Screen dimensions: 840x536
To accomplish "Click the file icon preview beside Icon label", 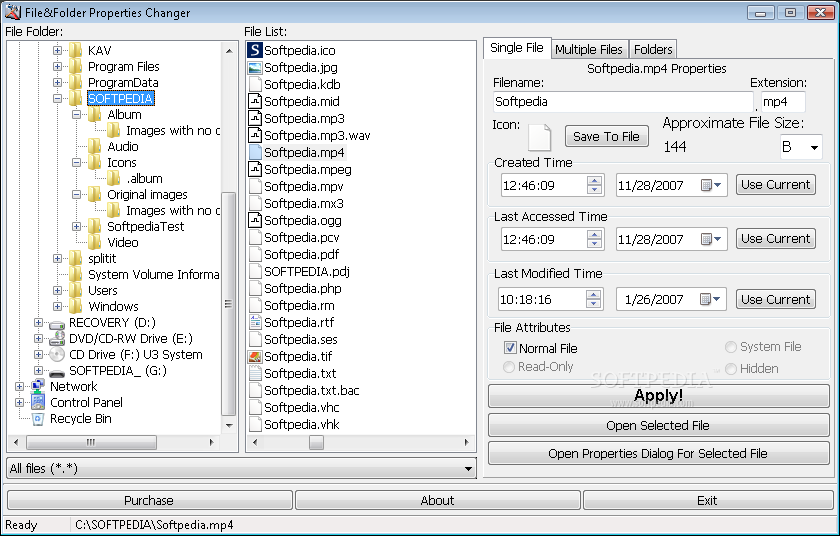I will [x=539, y=137].
